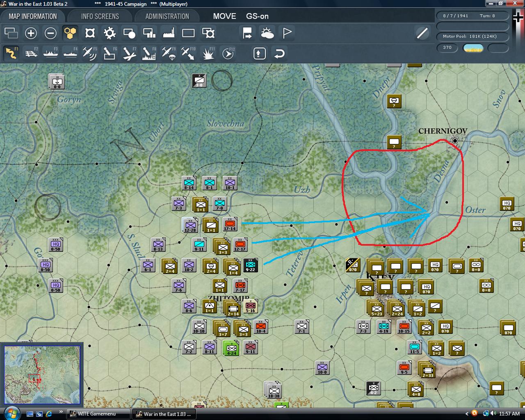The width and height of the screenshot is (525, 420).
Task: Open the ADMINISTRATION tab
Action: [x=167, y=16]
